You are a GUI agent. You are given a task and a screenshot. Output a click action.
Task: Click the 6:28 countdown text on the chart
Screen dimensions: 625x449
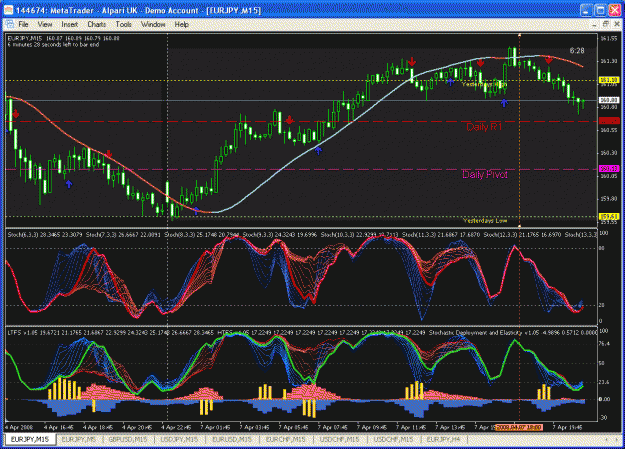tap(577, 51)
